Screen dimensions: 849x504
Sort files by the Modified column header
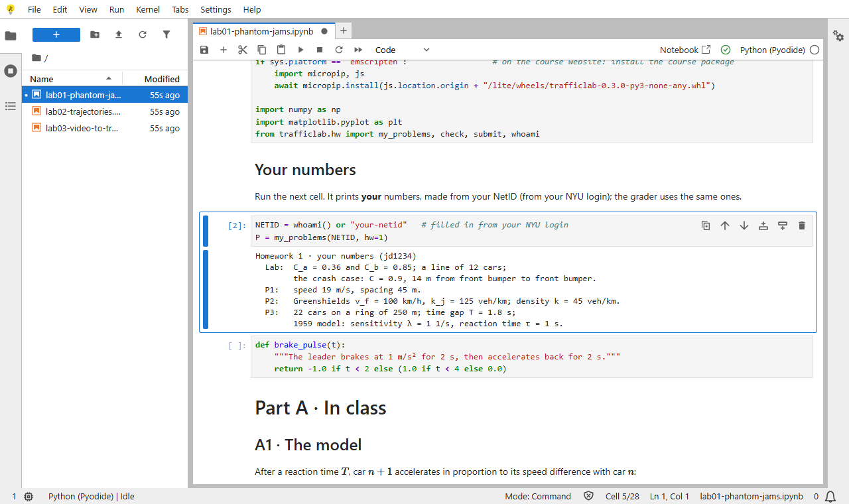[155, 79]
